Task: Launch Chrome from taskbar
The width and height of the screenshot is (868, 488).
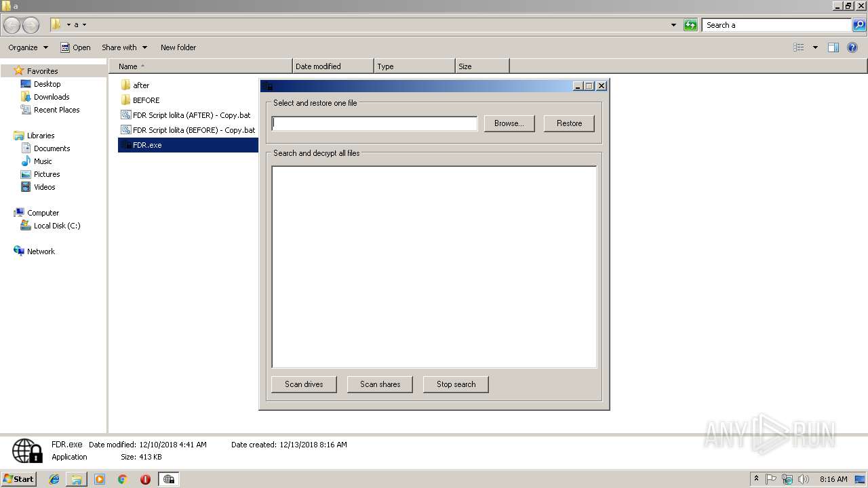Action: point(123,479)
